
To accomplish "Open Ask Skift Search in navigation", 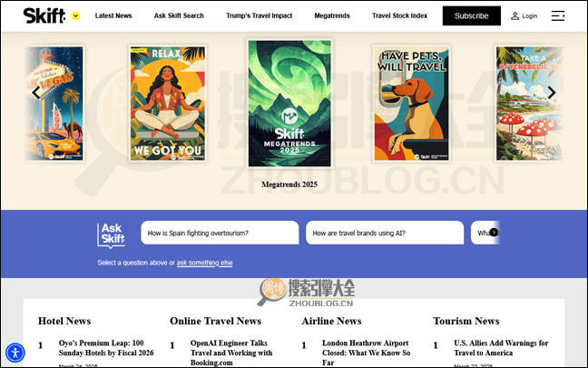I will [x=179, y=15].
